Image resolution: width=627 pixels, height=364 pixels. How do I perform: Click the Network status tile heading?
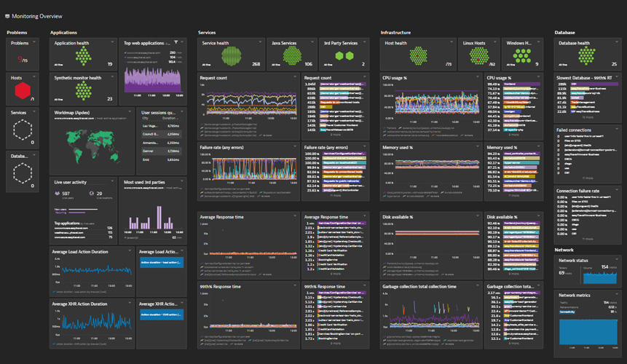click(x=573, y=260)
